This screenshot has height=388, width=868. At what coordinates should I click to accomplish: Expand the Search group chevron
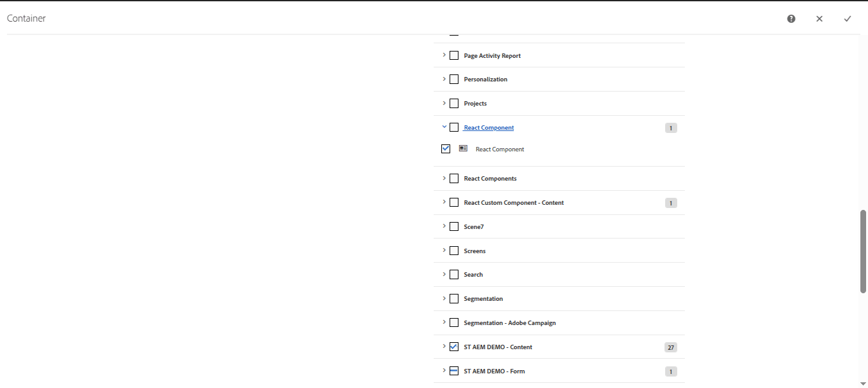(x=444, y=274)
